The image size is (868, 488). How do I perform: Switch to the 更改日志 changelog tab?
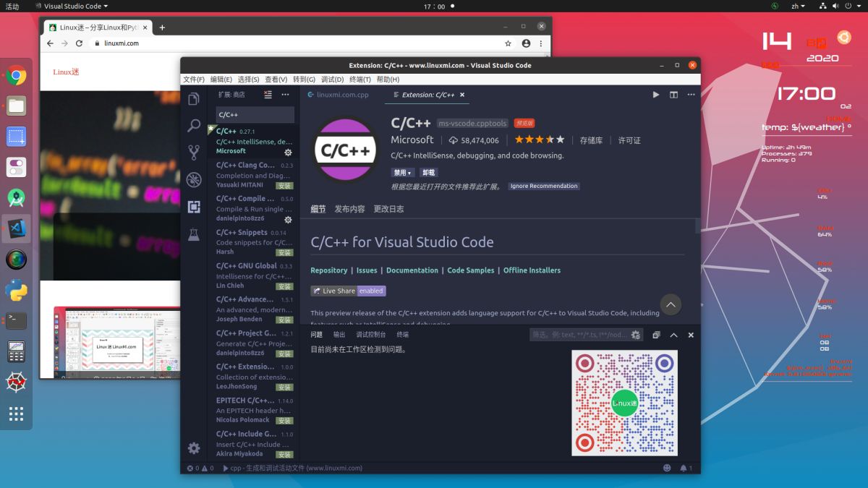[388, 209]
